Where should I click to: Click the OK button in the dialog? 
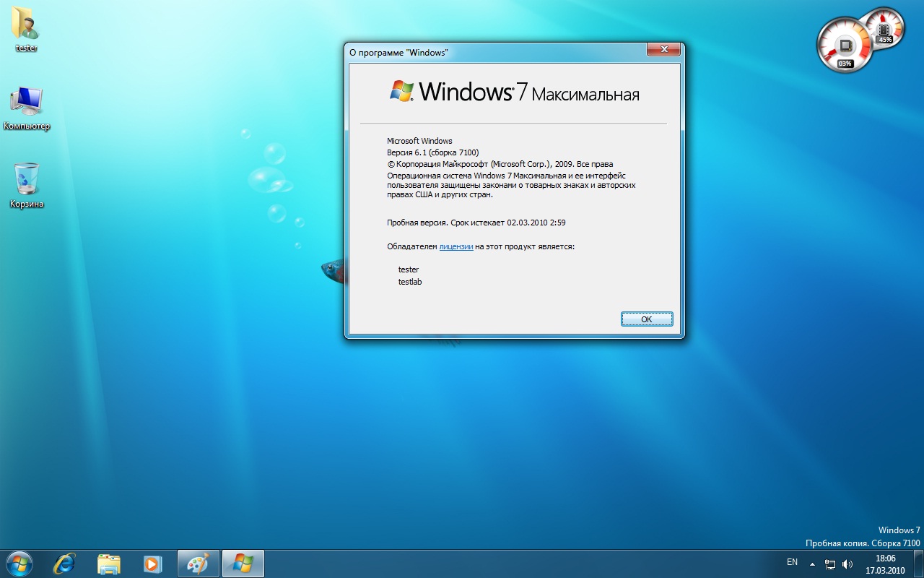pyautogui.click(x=647, y=319)
